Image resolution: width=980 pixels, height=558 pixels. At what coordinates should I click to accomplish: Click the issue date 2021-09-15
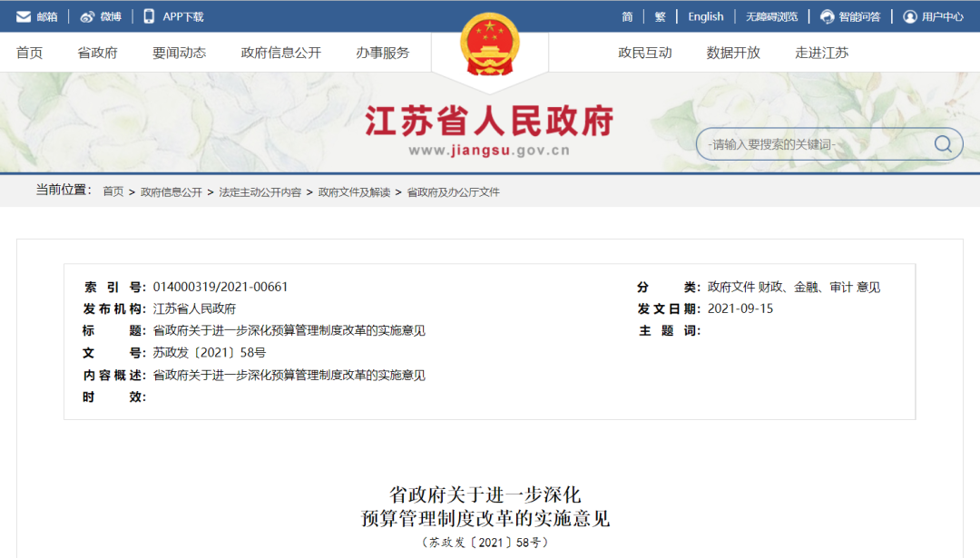click(740, 308)
